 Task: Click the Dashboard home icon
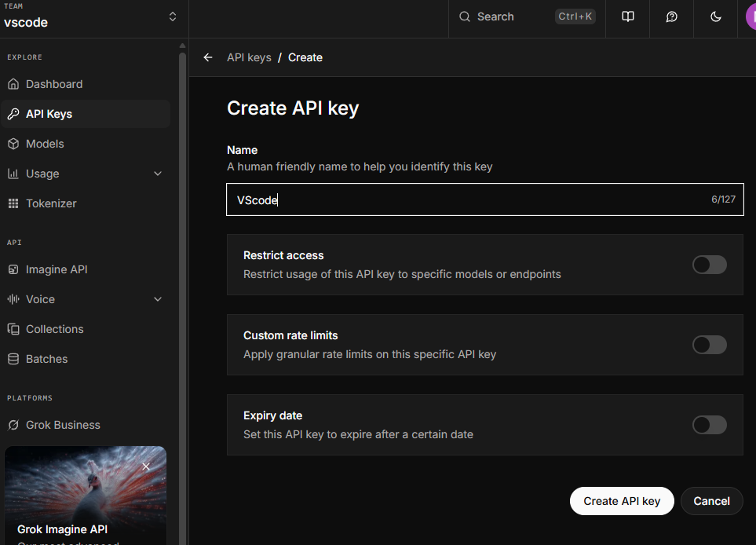[x=13, y=84]
